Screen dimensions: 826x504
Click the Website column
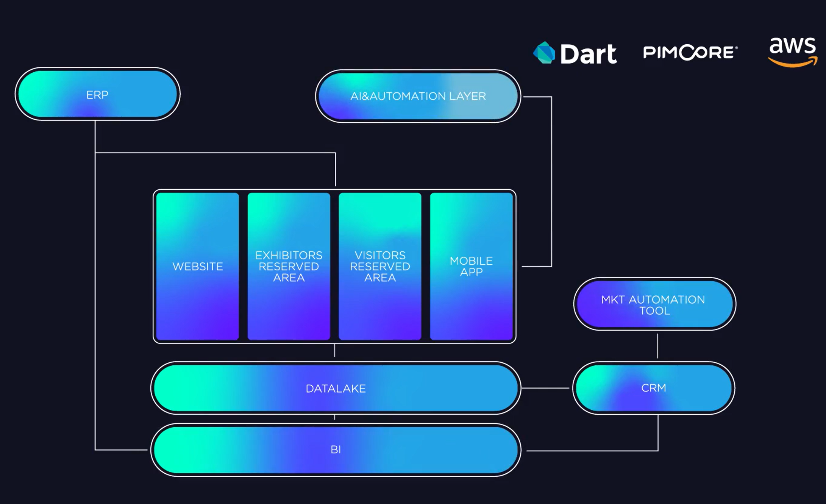click(x=198, y=266)
